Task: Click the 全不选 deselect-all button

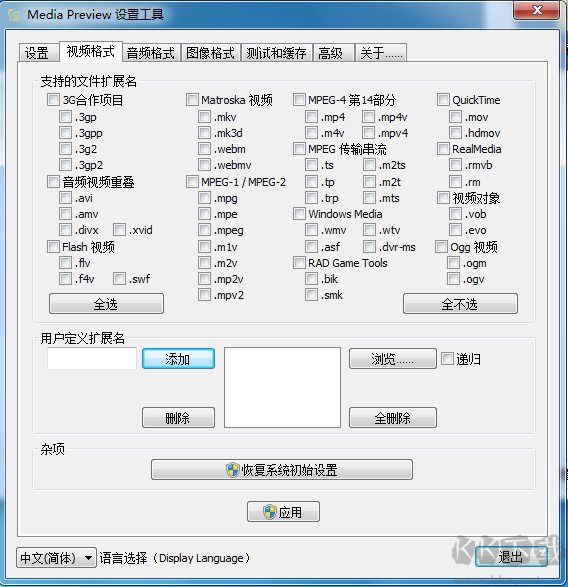Action: click(x=460, y=304)
